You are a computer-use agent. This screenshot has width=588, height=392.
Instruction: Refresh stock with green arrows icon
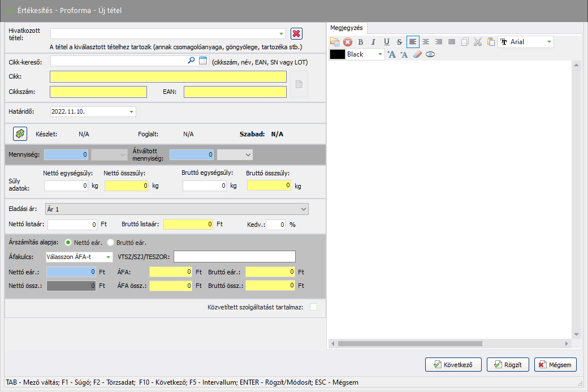click(x=20, y=134)
